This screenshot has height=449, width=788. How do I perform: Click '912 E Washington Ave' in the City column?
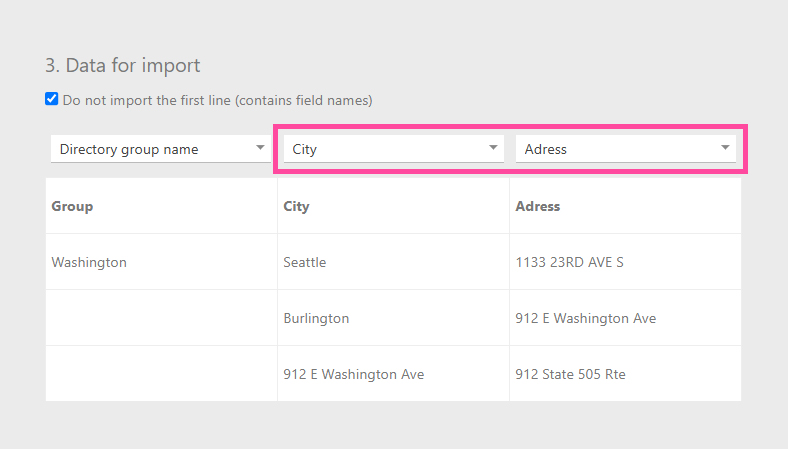tap(353, 374)
